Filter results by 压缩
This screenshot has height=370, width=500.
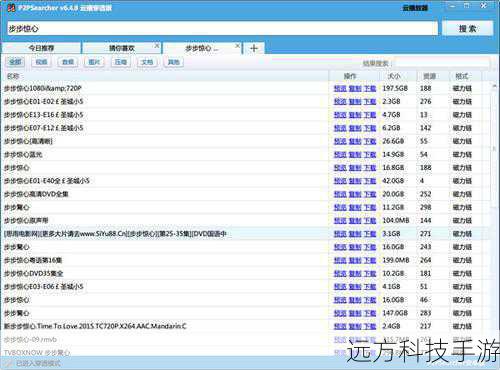[x=121, y=62]
